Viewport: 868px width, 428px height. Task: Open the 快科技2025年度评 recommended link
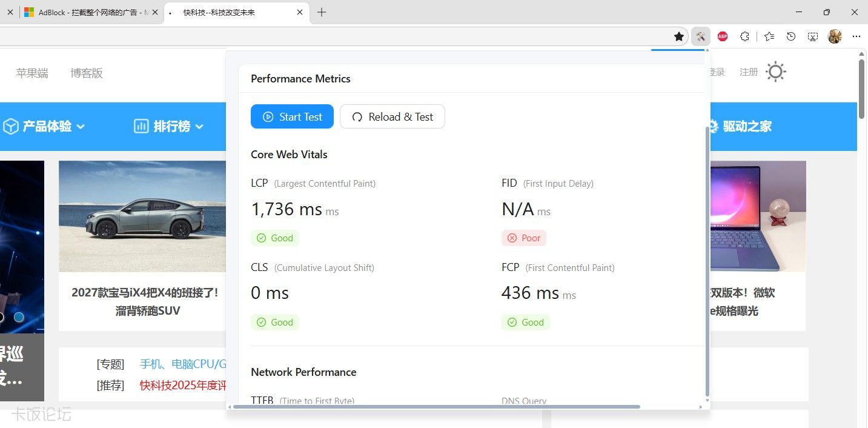[x=183, y=385]
